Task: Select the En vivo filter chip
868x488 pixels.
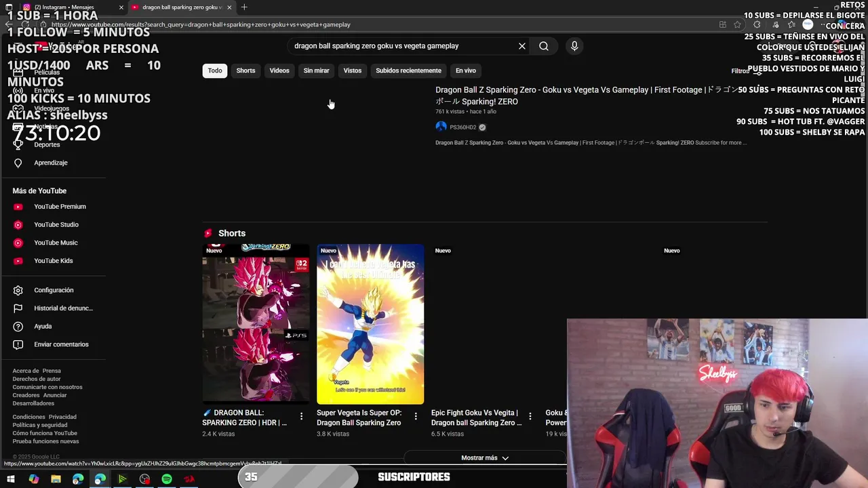Action: point(466,70)
